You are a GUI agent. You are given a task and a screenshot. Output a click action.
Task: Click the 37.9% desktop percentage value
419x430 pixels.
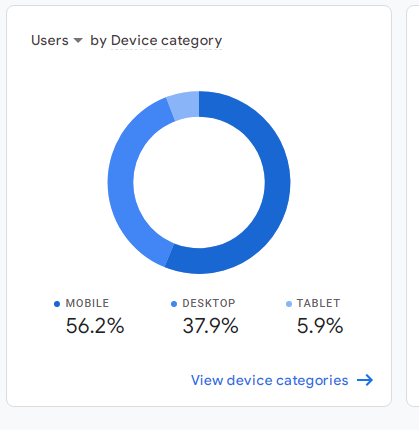coord(210,326)
